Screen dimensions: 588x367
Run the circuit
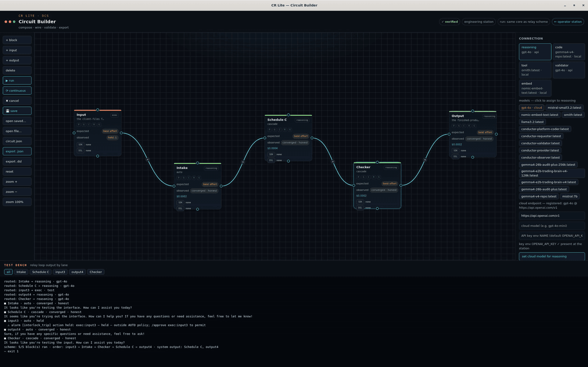click(x=17, y=80)
